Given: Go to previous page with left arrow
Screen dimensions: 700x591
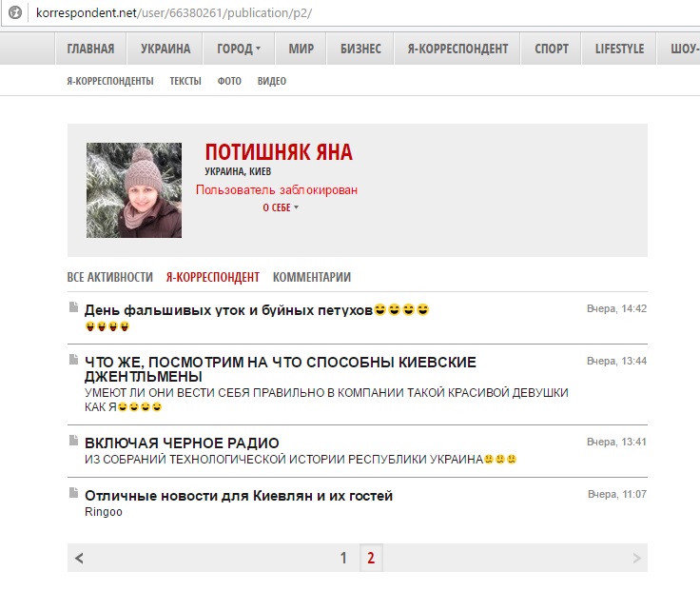Looking at the screenshot, I should tap(79, 558).
